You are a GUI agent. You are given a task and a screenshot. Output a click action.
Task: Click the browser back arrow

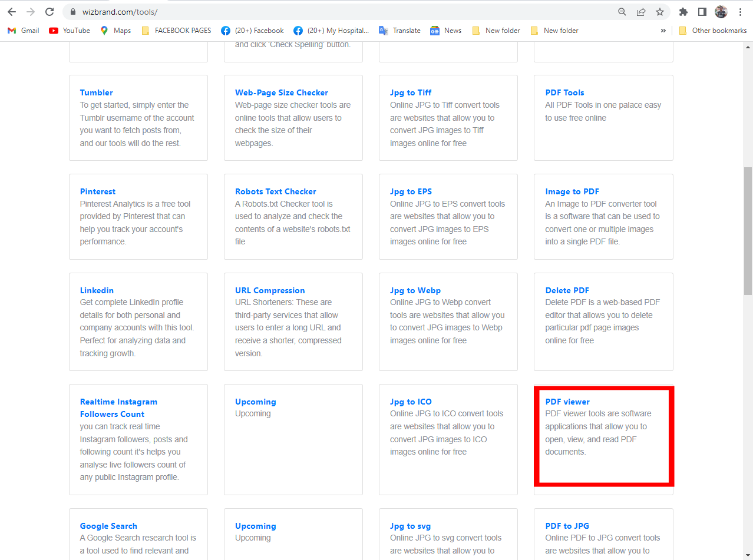click(12, 12)
